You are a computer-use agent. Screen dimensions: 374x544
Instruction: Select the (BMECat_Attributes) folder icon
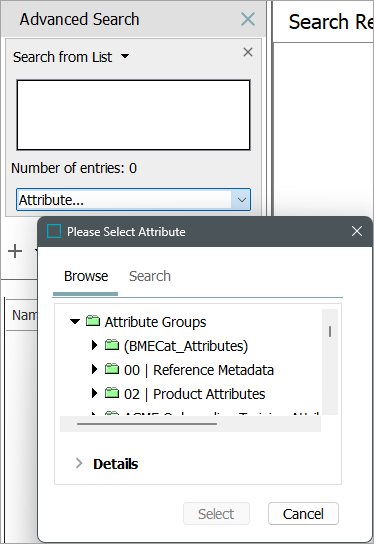click(112, 345)
